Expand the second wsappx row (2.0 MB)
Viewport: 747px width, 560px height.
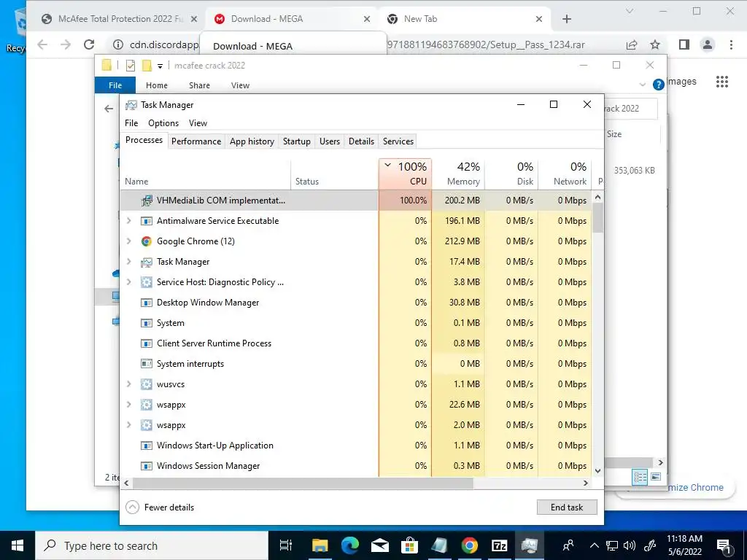tap(128, 425)
